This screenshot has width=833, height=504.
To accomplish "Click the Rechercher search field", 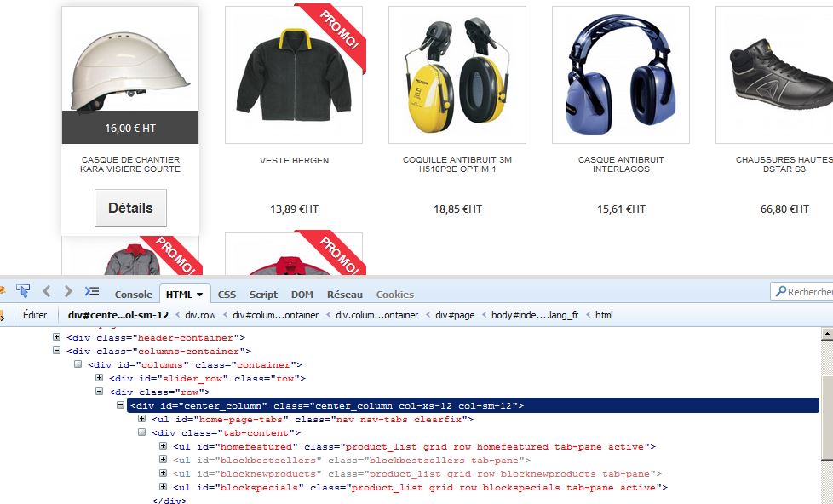I will coord(802,291).
